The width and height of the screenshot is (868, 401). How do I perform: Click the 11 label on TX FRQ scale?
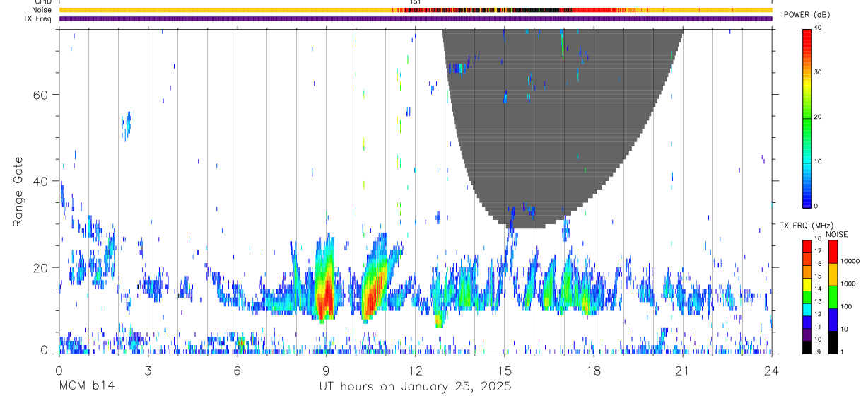click(818, 327)
